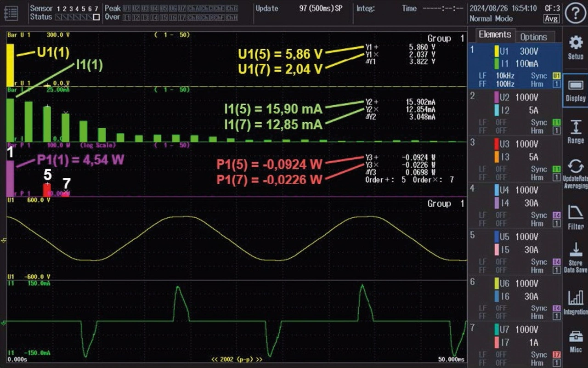Screen dimensions: 588x368
Task: Switch to the Elements tab
Action: 494,35
